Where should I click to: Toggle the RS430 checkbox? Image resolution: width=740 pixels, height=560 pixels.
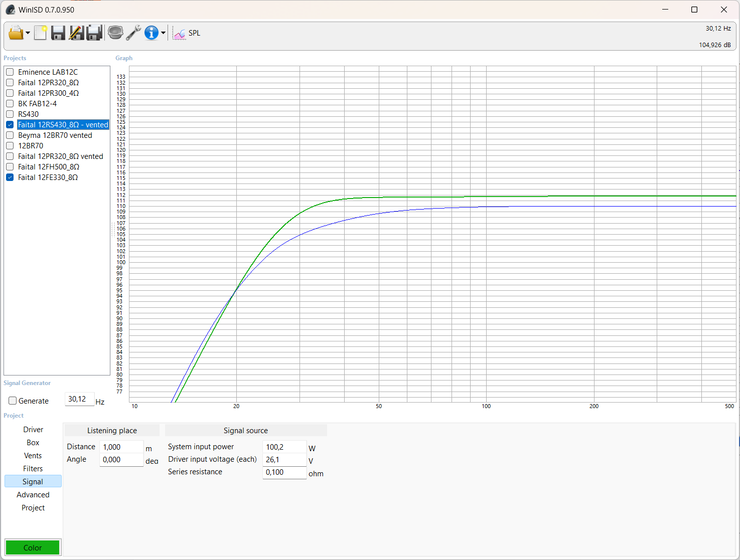pyautogui.click(x=10, y=114)
